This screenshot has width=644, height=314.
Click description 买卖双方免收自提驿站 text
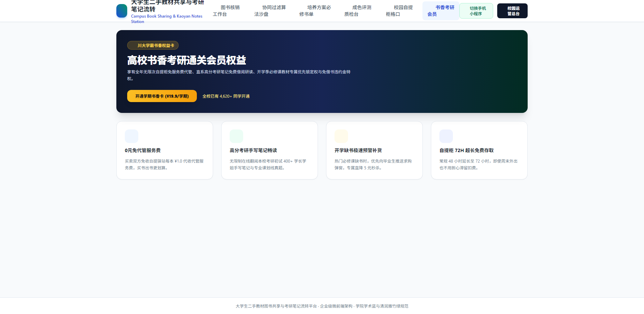point(164,165)
